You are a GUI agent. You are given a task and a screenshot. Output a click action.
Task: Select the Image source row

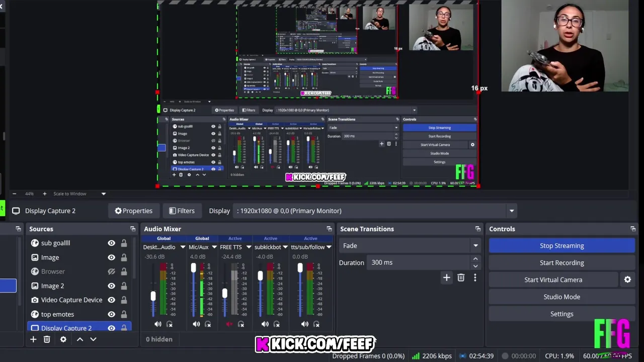coord(79,257)
